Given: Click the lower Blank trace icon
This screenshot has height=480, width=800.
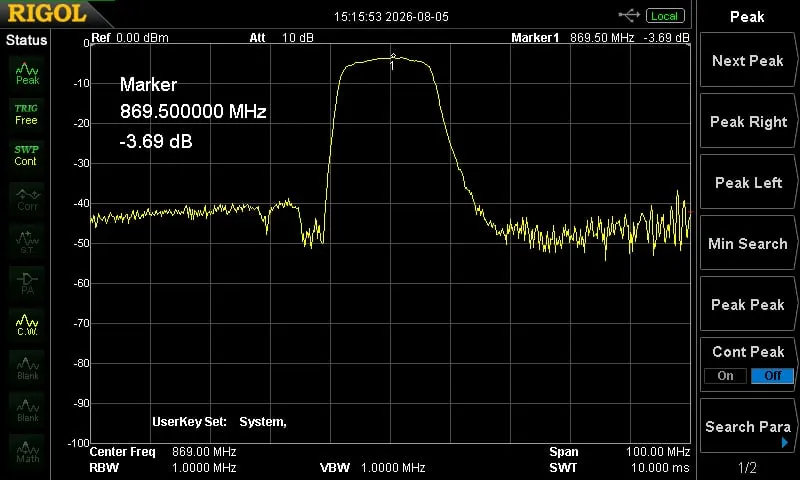Looking at the screenshot, I should coord(27,410).
